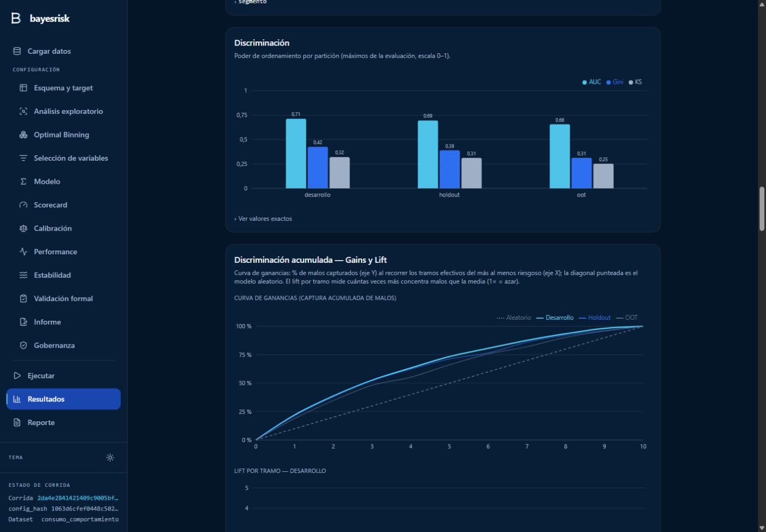The height and width of the screenshot is (532, 766).
Task: Click the dataset name consumo_comportamiento
Action: coord(80,519)
